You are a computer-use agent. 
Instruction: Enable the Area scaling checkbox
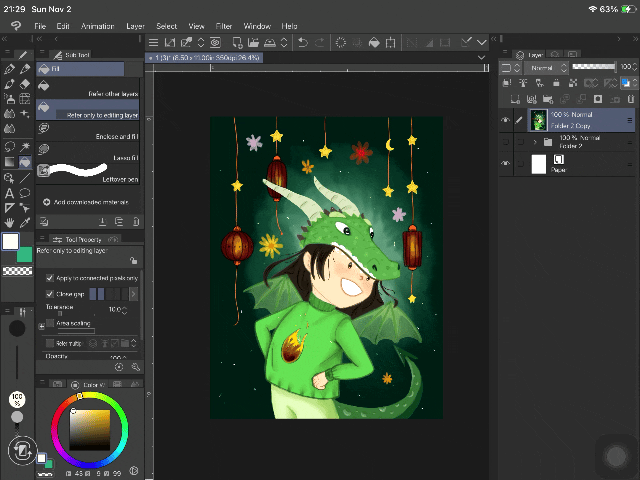[50, 324]
